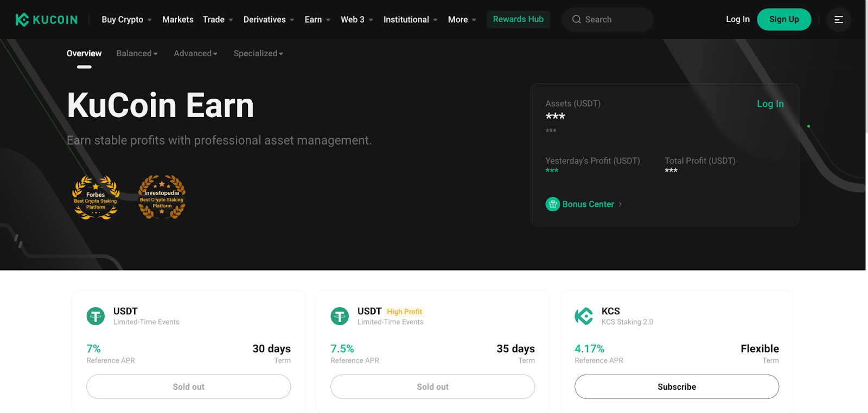Click the KCS coin icon
This screenshot has height=413, width=868.
click(x=584, y=316)
